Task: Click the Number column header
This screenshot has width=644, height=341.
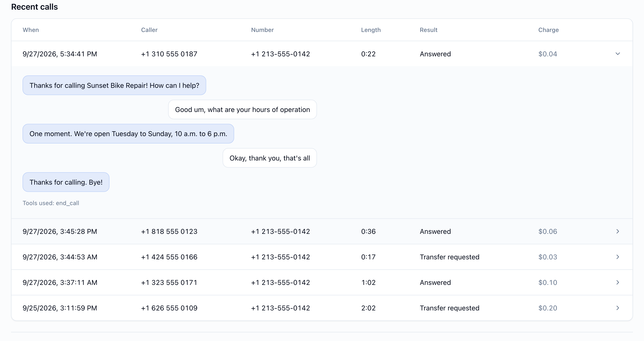Action: click(x=262, y=30)
